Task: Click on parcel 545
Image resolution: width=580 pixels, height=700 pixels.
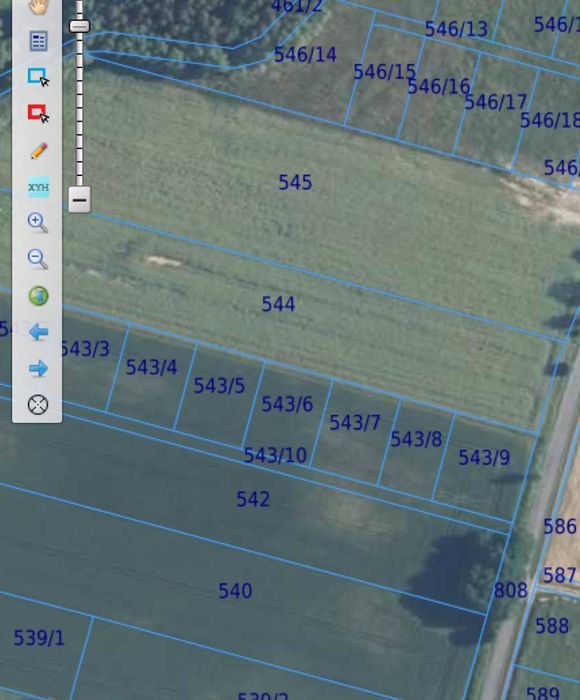Action: point(295,183)
